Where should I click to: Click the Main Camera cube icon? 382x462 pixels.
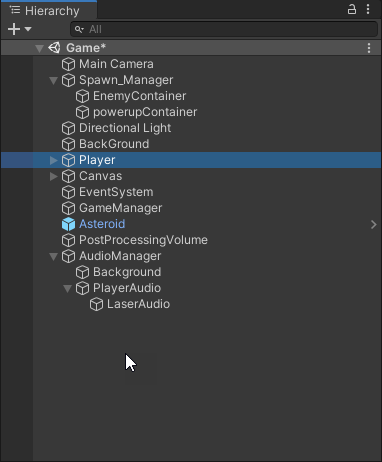point(68,64)
